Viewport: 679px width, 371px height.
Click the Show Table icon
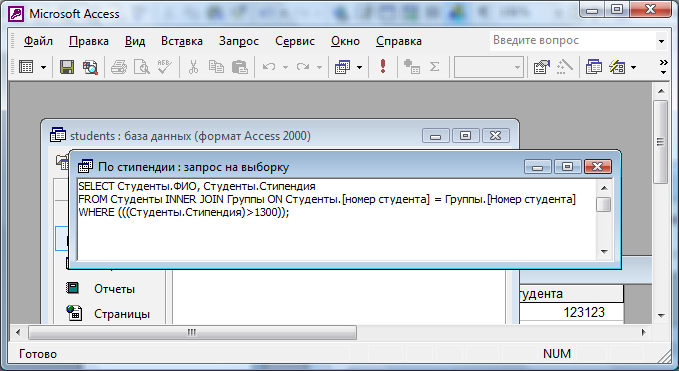tap(411, 67)
